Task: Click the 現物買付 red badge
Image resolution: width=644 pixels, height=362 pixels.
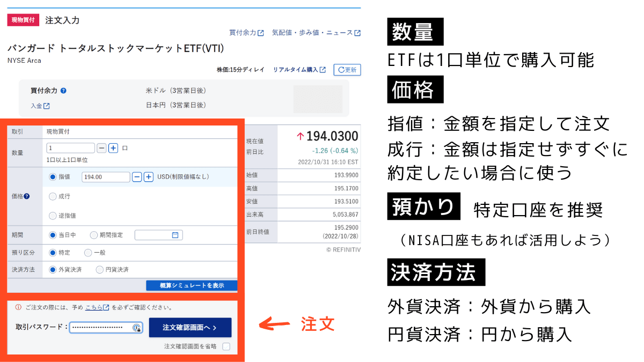Action: [23, 20]
